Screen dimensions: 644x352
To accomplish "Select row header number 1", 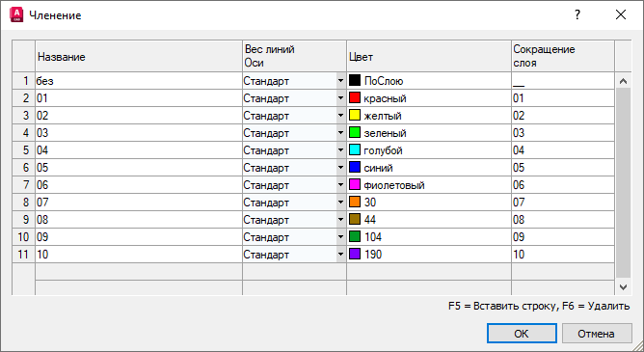I will [23, 81].
